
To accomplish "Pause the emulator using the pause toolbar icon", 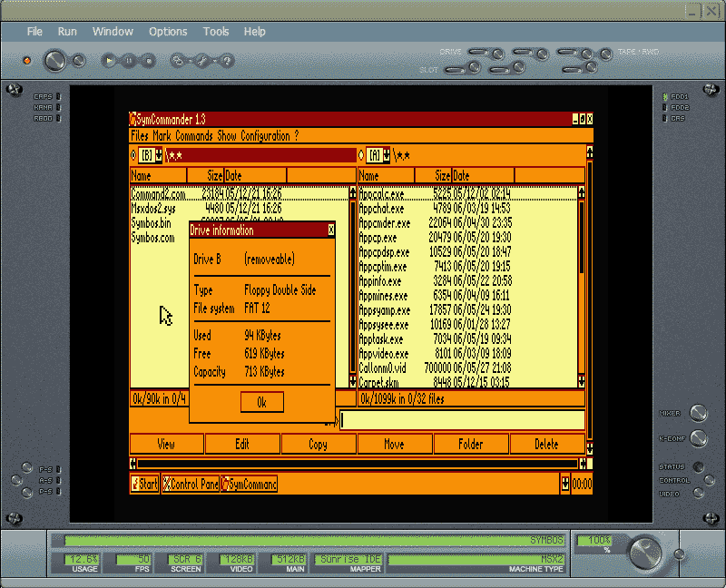I will (x=128, y=60).
